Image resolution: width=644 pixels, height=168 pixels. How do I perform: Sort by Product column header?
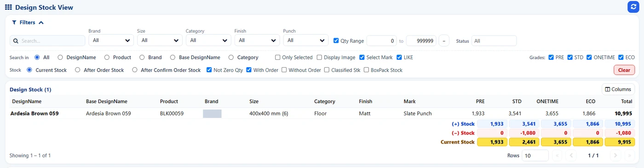coord(169,101)
